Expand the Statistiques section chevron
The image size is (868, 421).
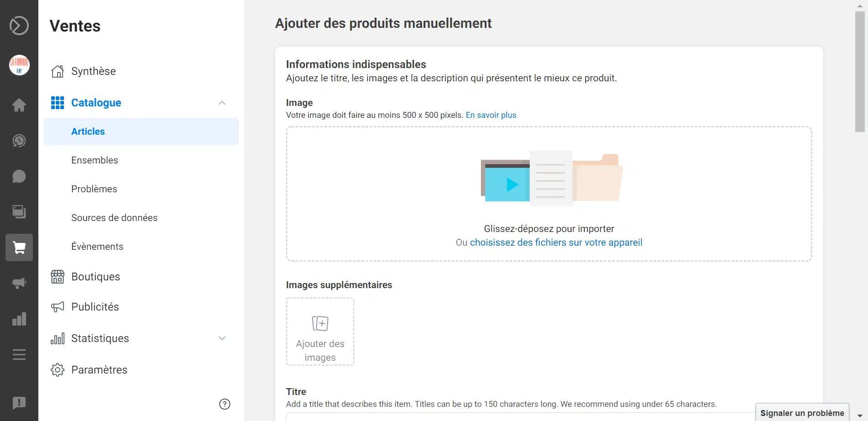(x=222, y=338)
